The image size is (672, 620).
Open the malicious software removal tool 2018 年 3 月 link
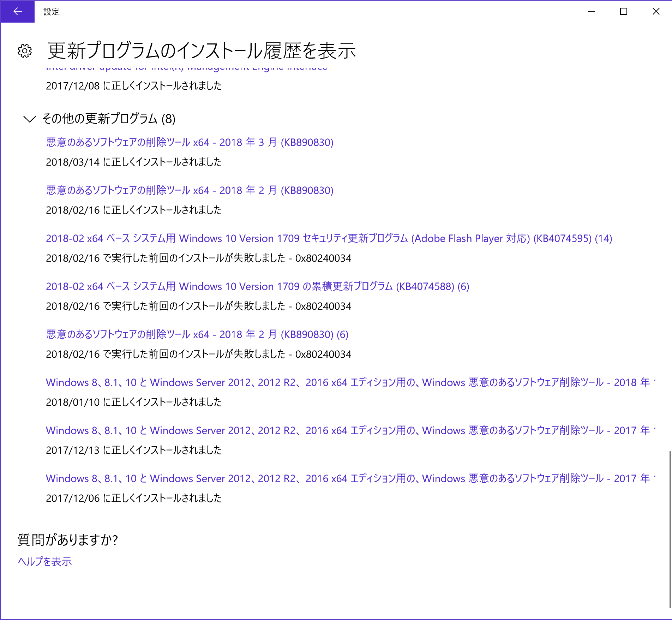click(x=190, y=142)
